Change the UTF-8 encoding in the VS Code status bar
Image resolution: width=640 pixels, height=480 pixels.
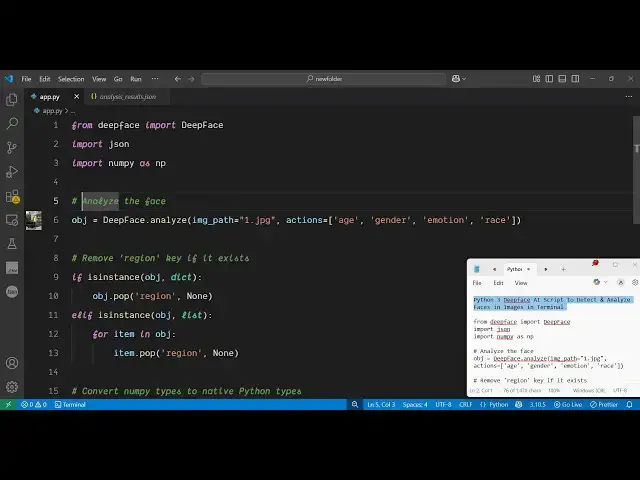coord(443,404)
